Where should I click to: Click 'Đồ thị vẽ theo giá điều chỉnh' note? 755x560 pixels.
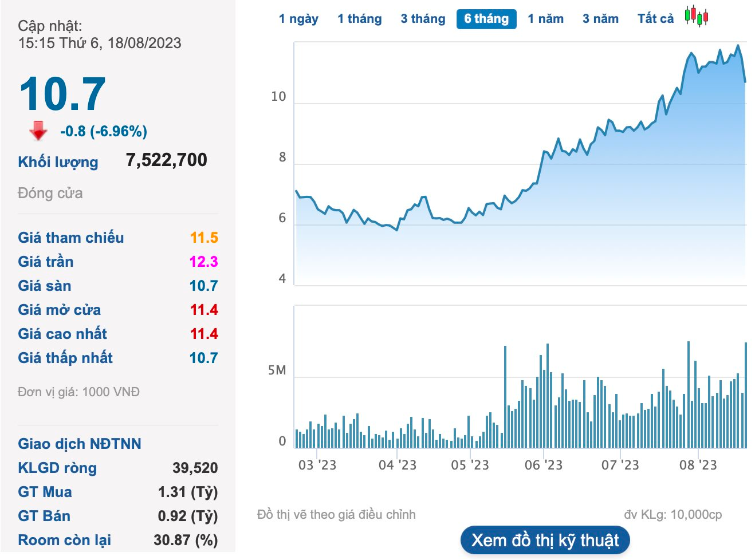click(336, 515)
